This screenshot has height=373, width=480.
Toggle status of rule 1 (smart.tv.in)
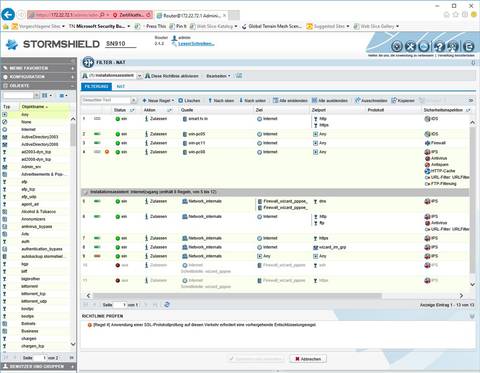click(118, 119)
